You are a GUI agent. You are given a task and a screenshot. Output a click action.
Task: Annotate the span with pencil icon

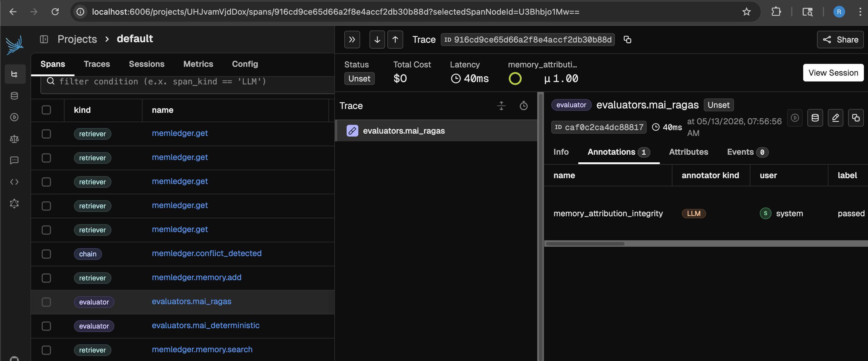point(836,118)
